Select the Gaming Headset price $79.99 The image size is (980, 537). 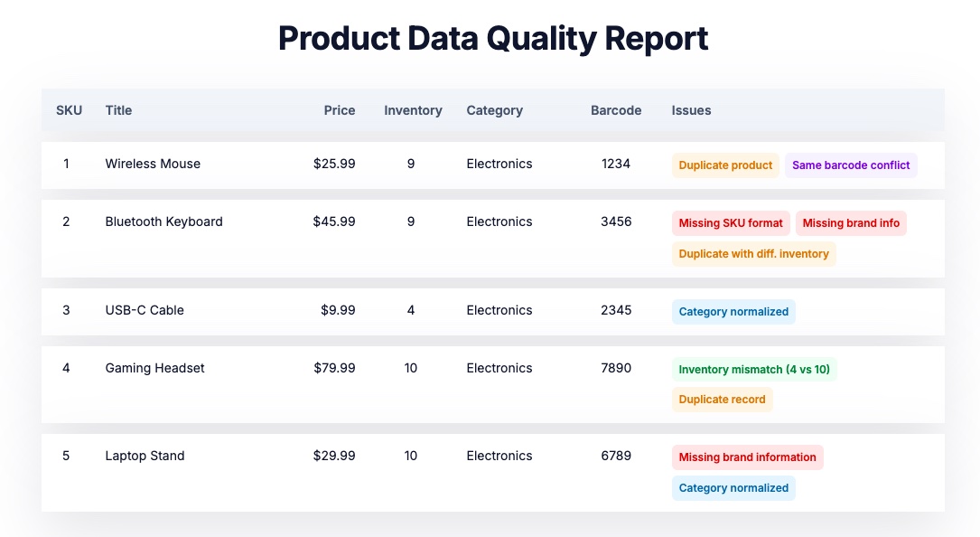pos(334,368)
